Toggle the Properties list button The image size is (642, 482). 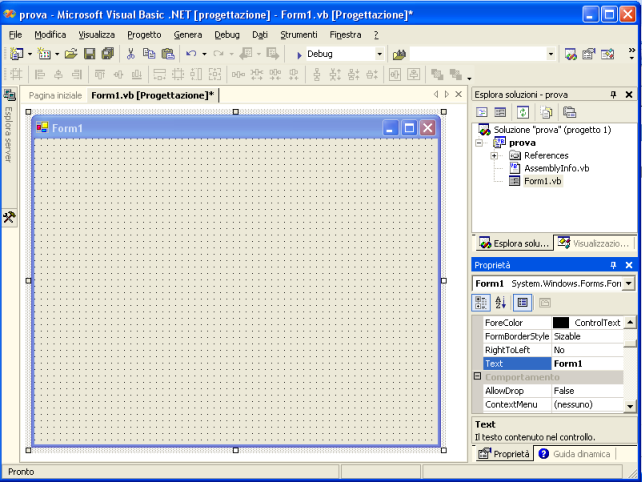click(x=522, y=303)
